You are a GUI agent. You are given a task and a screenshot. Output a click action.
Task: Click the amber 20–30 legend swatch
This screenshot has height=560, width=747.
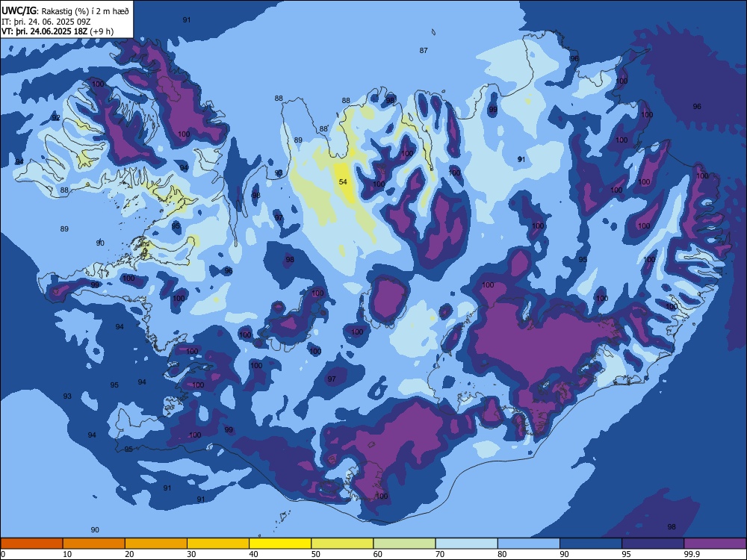(x=156, y=544)
